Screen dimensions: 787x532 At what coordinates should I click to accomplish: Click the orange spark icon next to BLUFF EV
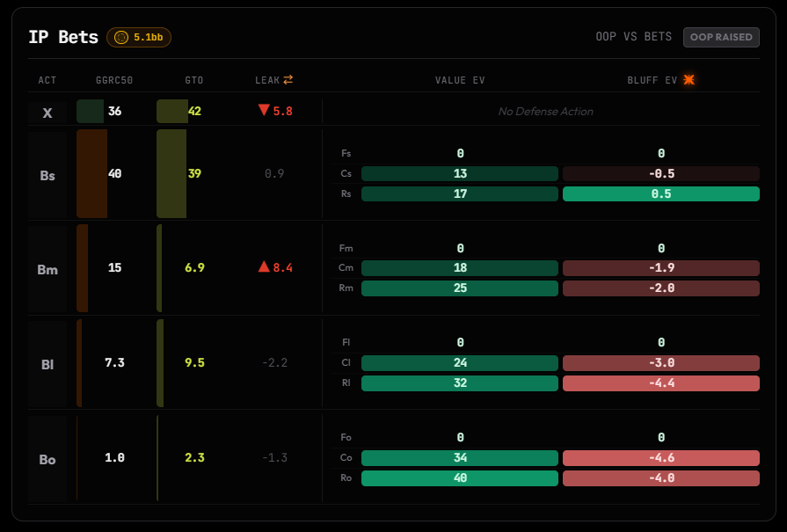pyautogui.click(x=689, y=80)
